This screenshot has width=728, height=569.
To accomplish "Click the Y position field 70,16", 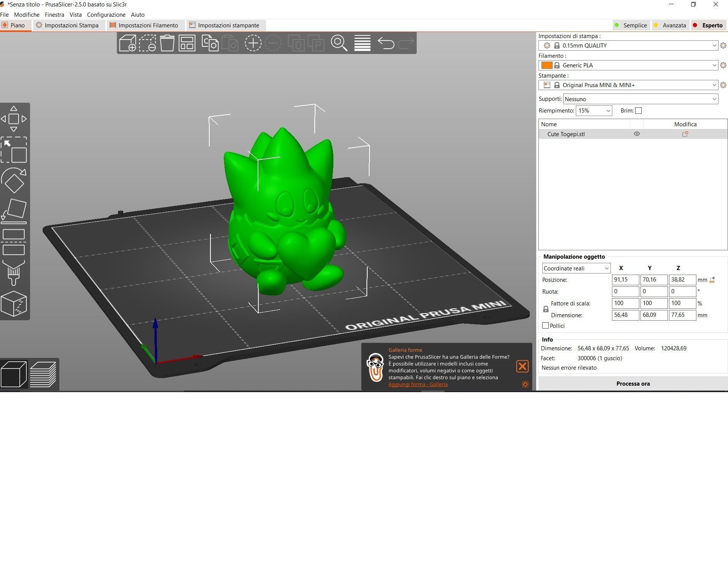I will click(x=654, y=280).
